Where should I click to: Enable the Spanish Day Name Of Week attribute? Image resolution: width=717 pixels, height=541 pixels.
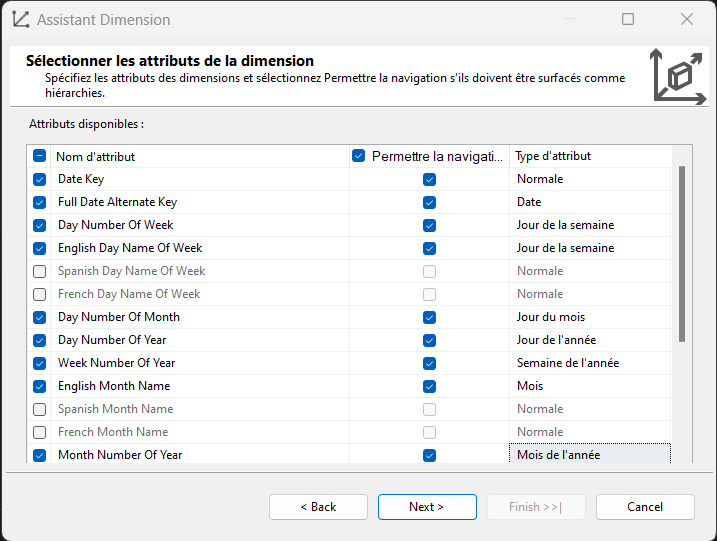pyautogui.click(x=40, y=271)
